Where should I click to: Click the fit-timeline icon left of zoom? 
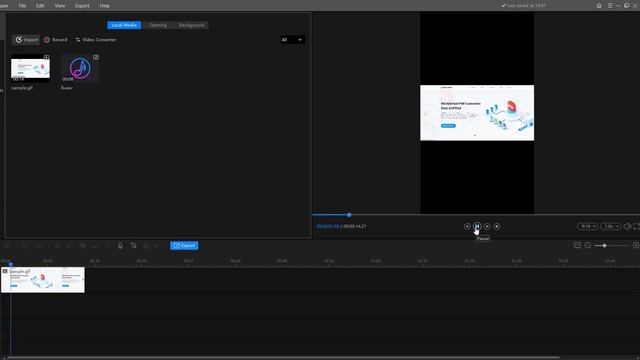pyautogui.click(x=577, y=245)
